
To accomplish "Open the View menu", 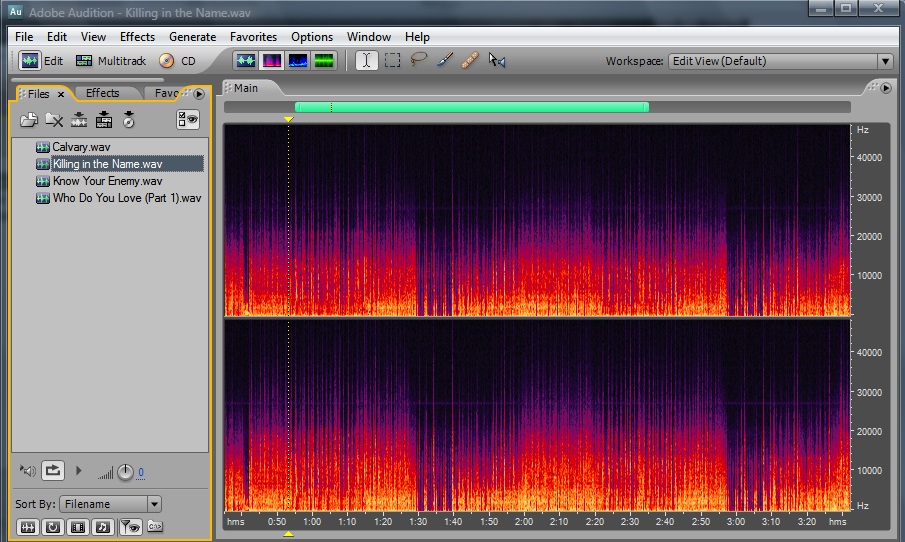I will pos(93,36).
